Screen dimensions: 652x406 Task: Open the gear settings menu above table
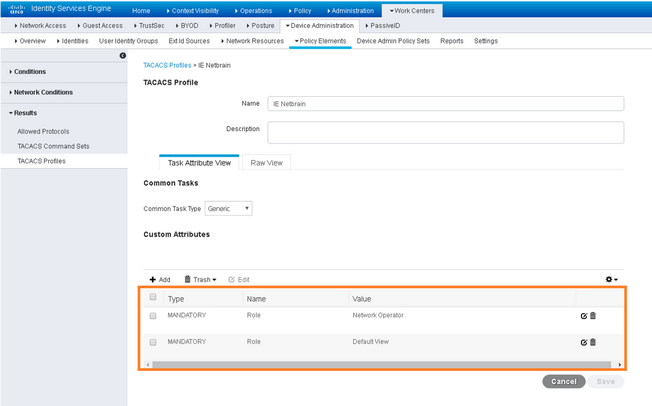611,279
